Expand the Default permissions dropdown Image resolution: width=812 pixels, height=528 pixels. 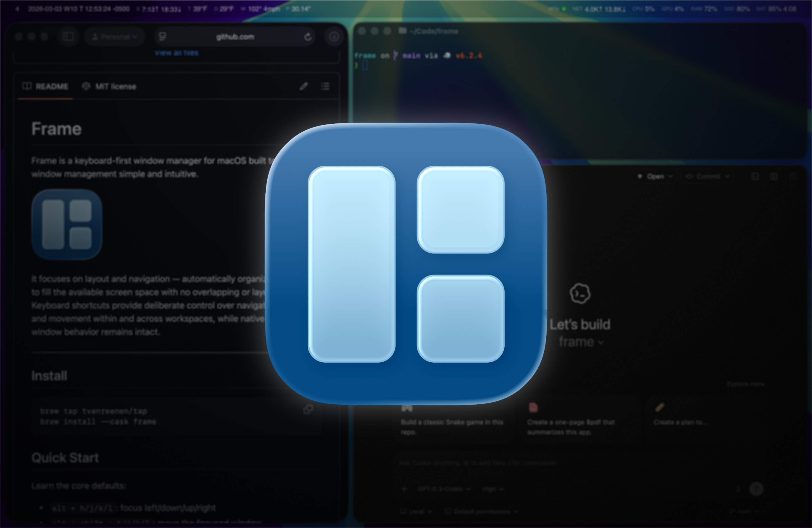(x=482, y=511)
